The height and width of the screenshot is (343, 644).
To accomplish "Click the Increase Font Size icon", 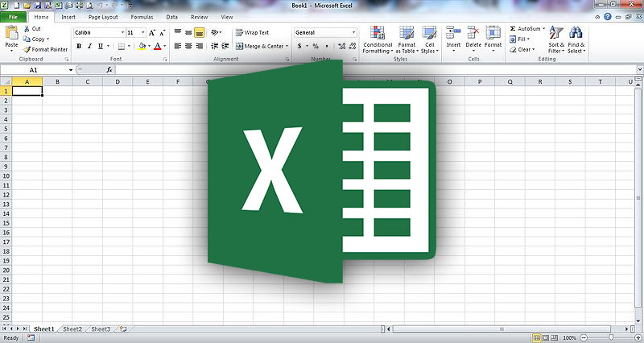I will pos(152,32).
